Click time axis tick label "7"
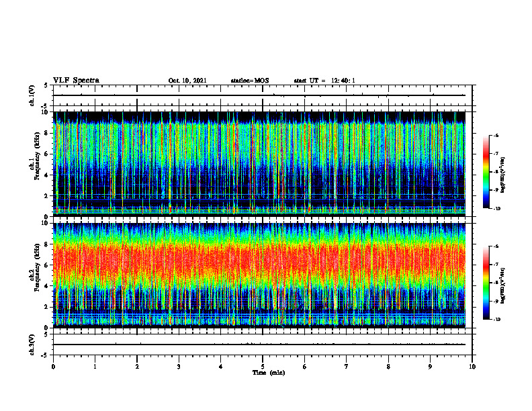 click(347, 367)
